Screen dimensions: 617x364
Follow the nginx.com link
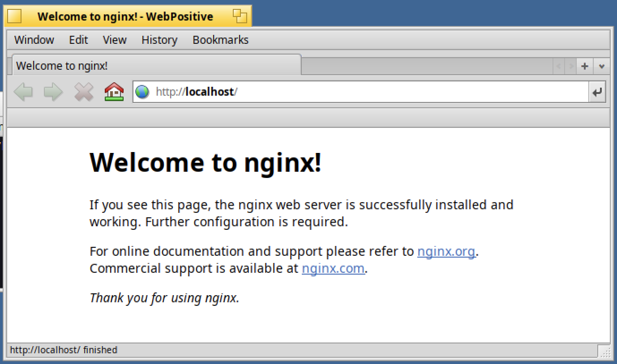333,268
